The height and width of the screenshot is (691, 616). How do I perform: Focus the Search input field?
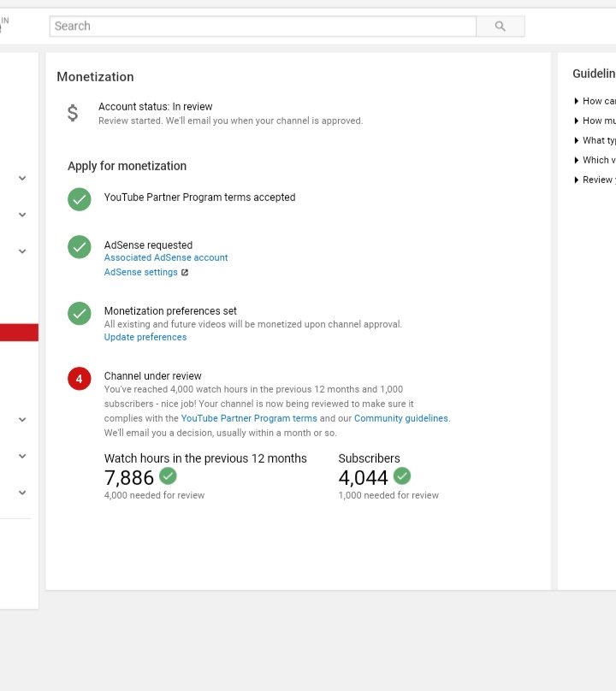263,27
